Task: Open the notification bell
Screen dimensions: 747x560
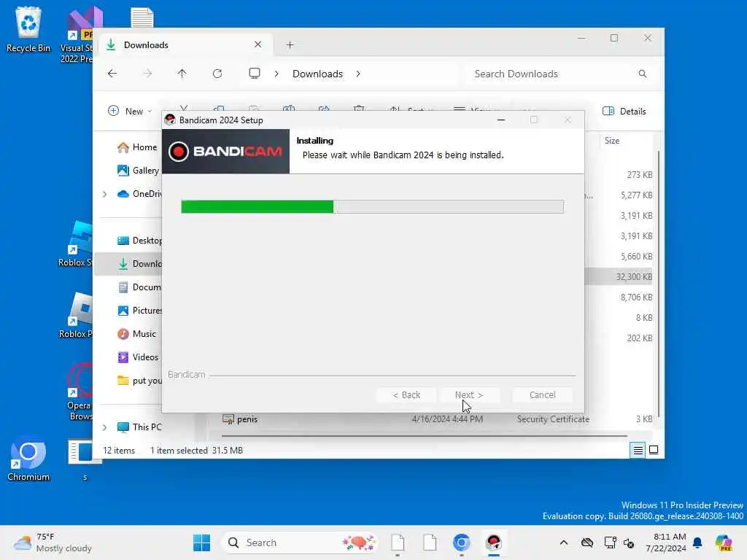Action: pos(697,542)
